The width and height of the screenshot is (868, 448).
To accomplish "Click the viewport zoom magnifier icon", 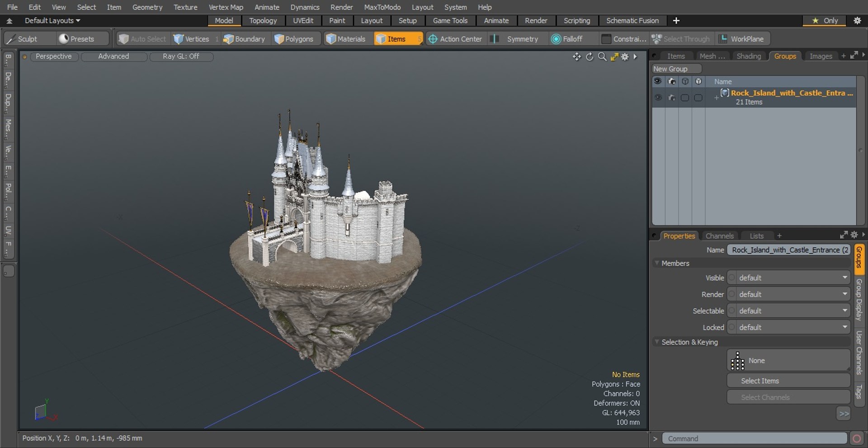I will point(602,57).
